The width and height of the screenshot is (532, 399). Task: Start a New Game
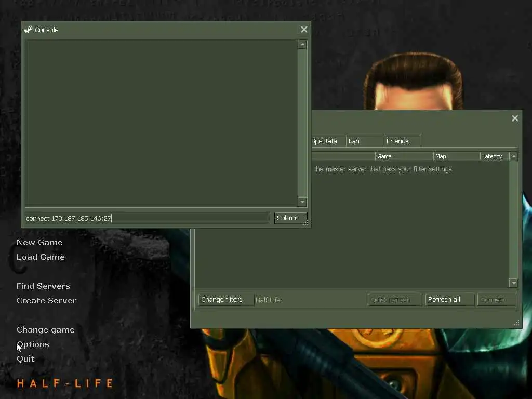(39, 243)
